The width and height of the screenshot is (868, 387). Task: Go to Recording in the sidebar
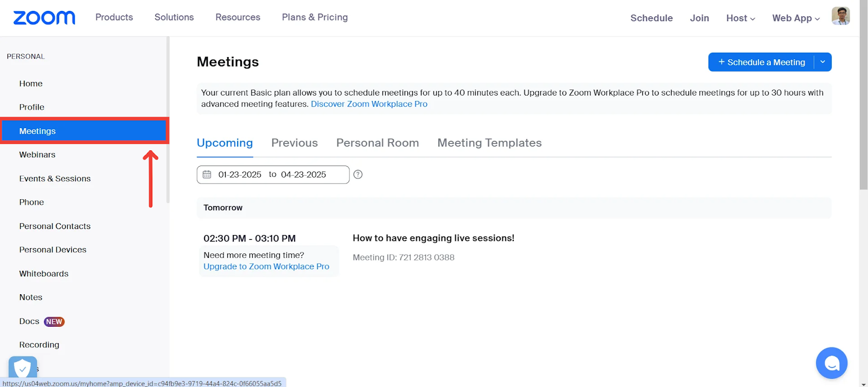pyautogui.click(x=39, y=345)
